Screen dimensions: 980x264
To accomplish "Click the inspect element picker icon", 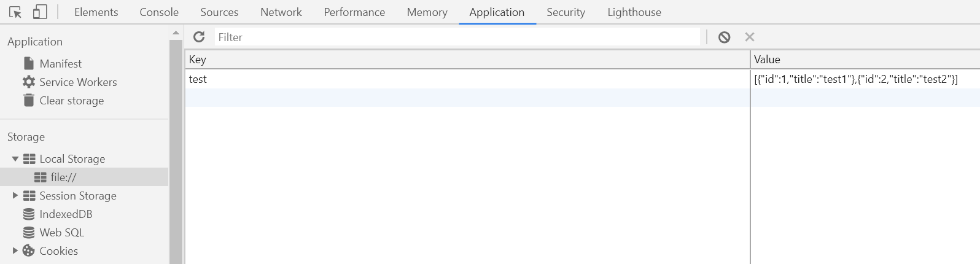I will point(15,12).
